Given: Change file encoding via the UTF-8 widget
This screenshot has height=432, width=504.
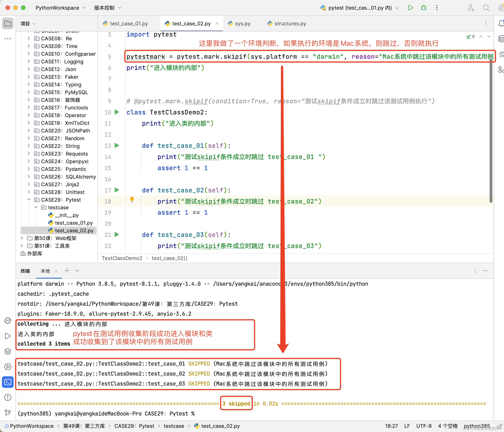Looking at the screenshot, I should pyautogui.click(x=424, y=426).
